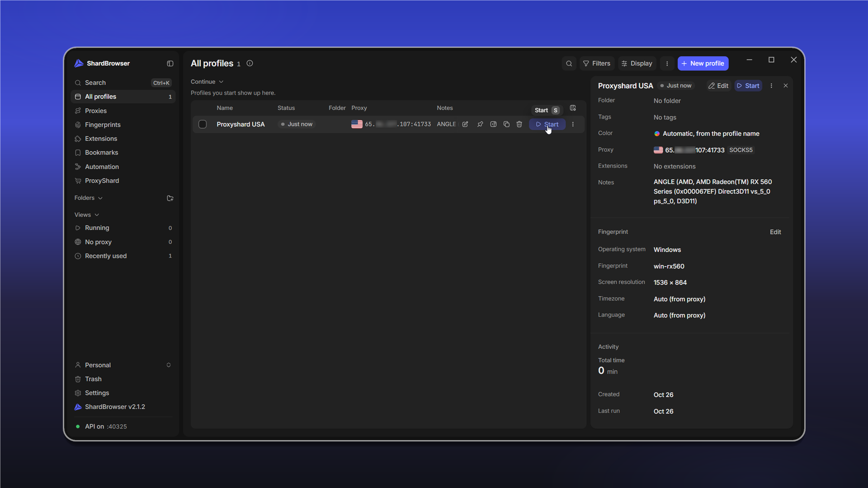Click the search magnifier icon in toolbar

pos(569,64)
